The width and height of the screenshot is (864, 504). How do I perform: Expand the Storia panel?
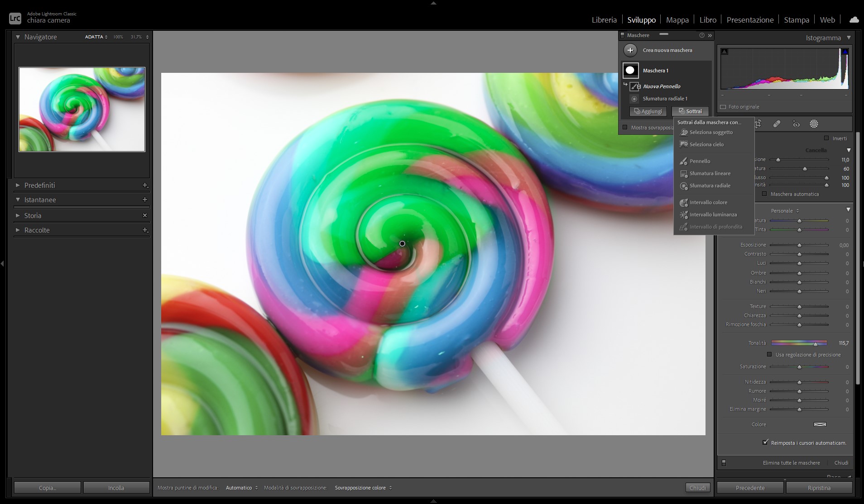(18, 215)
